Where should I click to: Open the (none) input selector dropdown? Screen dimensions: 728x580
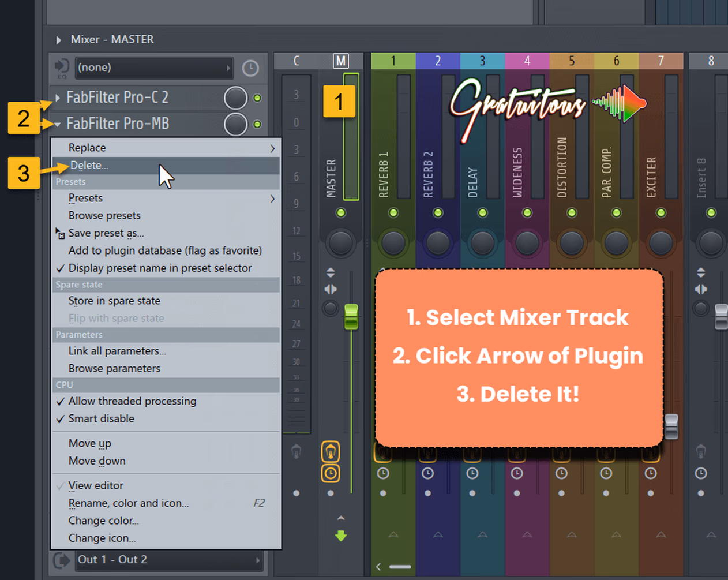(154, 68)
